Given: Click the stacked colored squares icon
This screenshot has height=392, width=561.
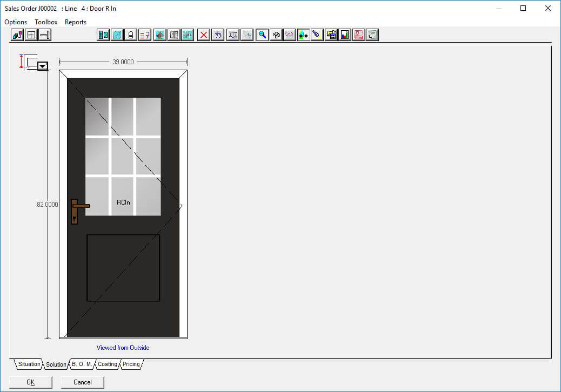Looking at the screenshot, I should [17, 35].
